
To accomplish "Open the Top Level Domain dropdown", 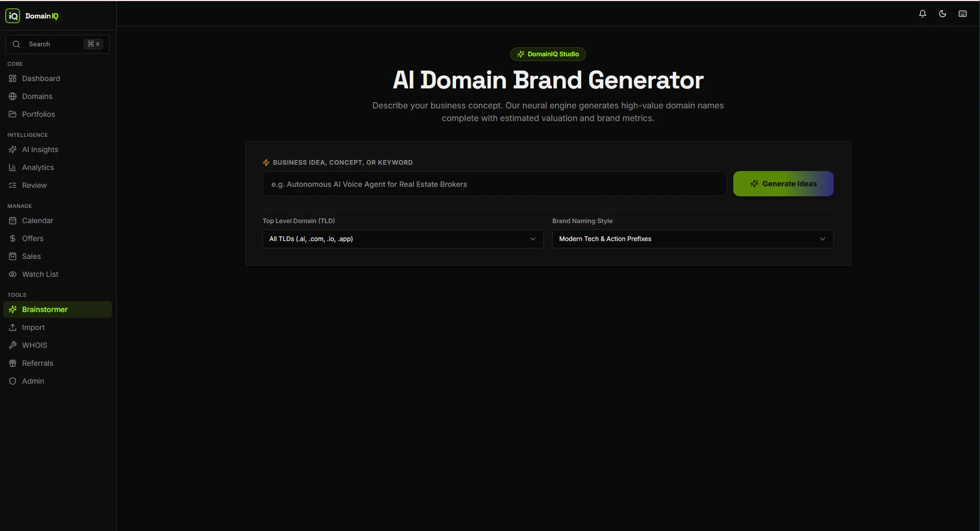I will [403, 239].
